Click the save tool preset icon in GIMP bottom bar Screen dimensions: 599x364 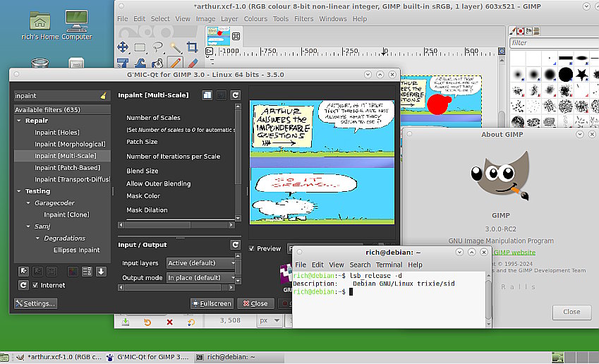[x=126, y=322]
